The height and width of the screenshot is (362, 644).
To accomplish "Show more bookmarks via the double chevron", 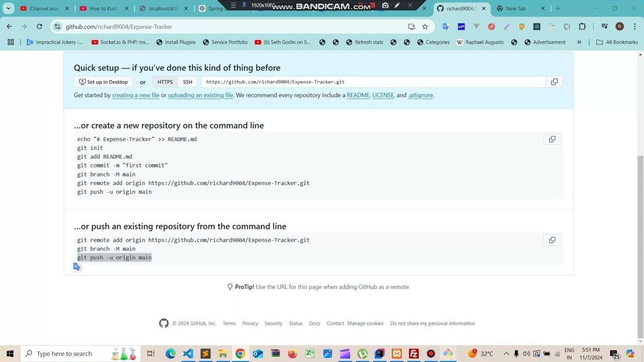I will point(579,42).
